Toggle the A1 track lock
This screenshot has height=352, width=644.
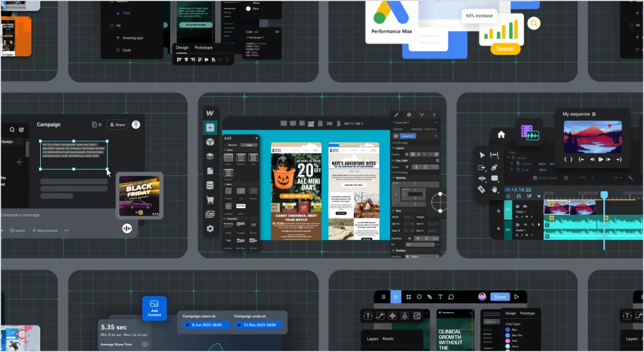coord(499,230)
